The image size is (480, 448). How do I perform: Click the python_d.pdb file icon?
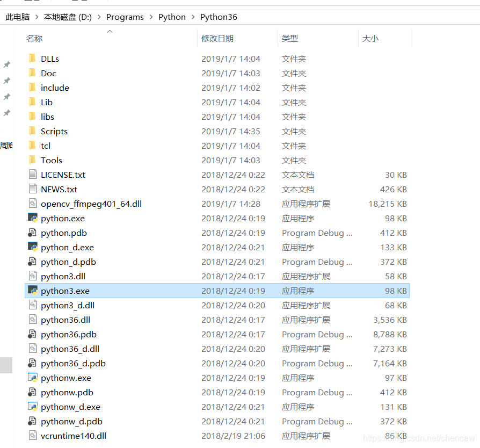click(32, 262)
